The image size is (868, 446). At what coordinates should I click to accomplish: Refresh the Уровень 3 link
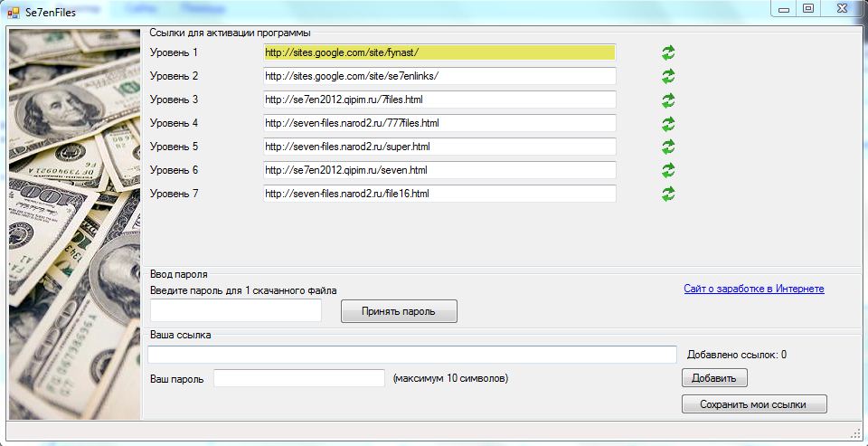pos(668,100)
